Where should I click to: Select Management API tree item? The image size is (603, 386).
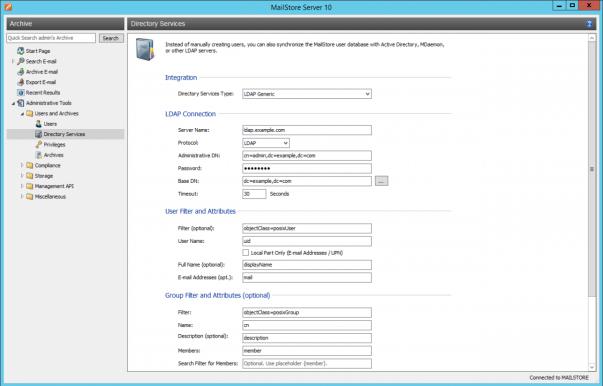pos(54,186)
